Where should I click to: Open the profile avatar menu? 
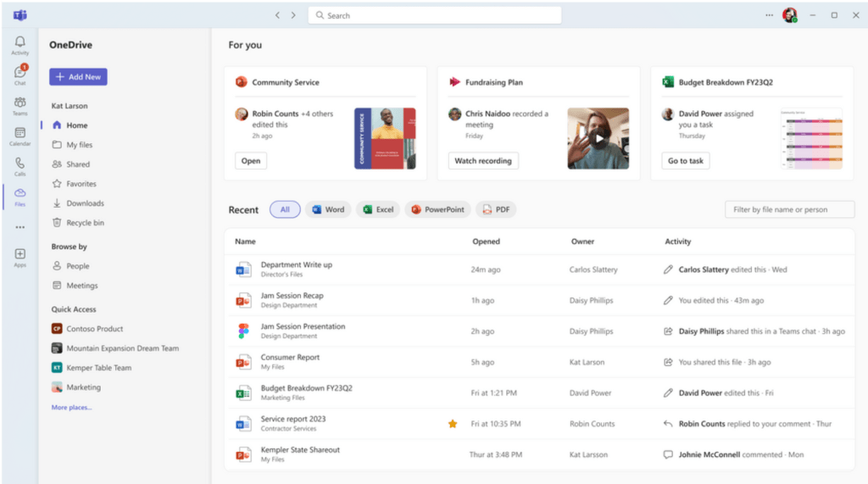click(790, 15)
